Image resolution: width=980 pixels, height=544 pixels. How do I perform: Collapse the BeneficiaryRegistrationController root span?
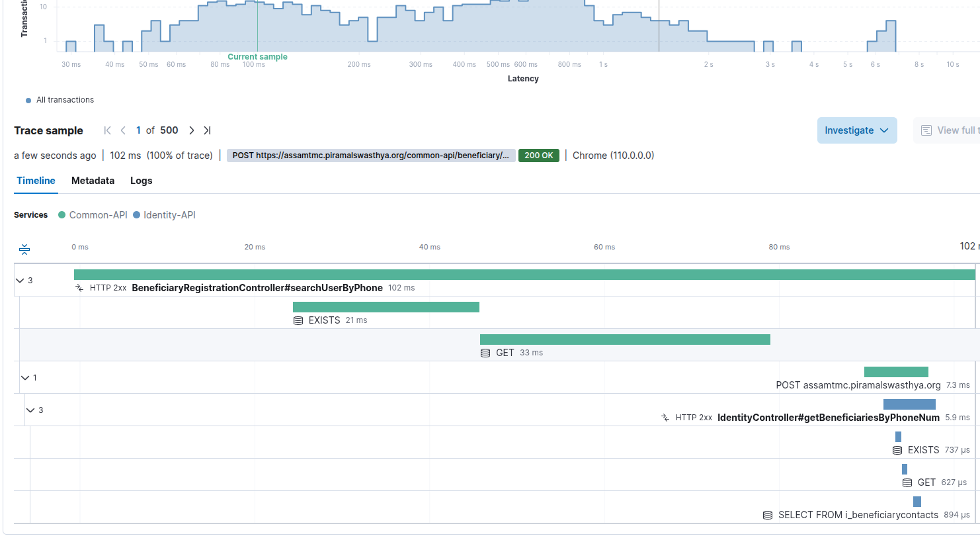[20, 281]
